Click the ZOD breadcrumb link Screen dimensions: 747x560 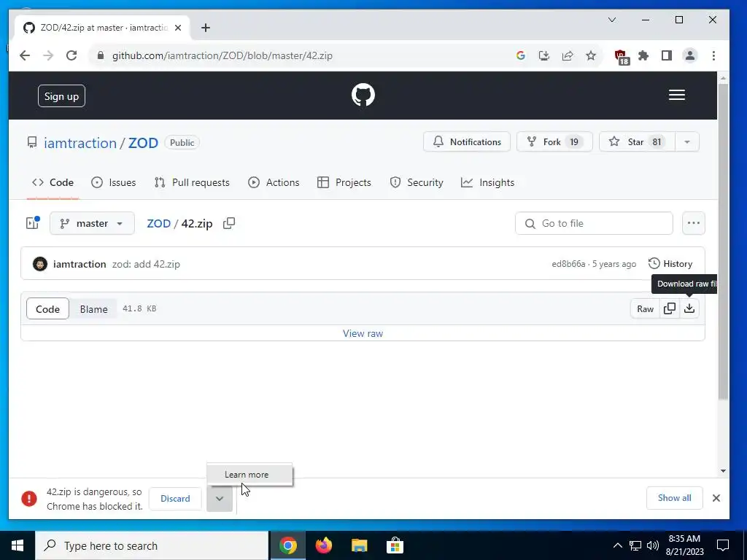(x=158, y=223)
